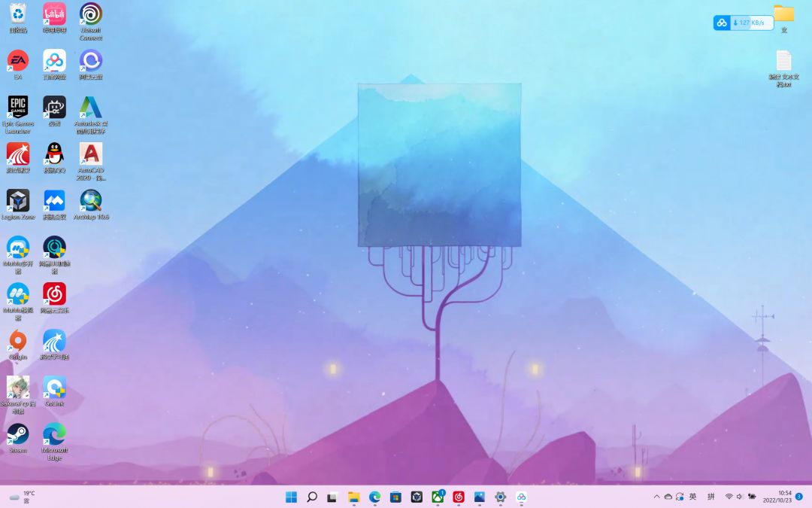Open Microsoft Edge desktop shortcut
The width and height of the screenshot is (812, 508).
pyautogui.click(x=54, y=442)
